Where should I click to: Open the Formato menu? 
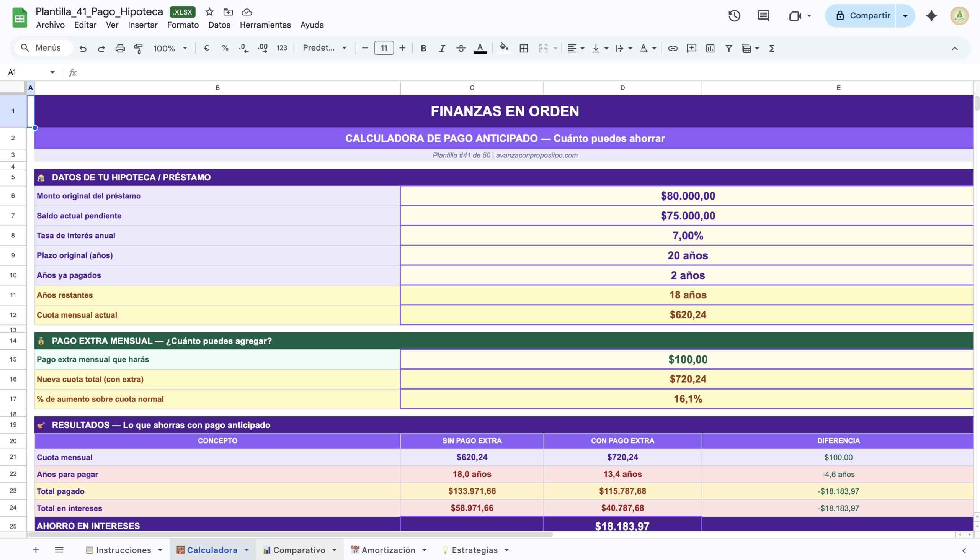click(183, 25)
